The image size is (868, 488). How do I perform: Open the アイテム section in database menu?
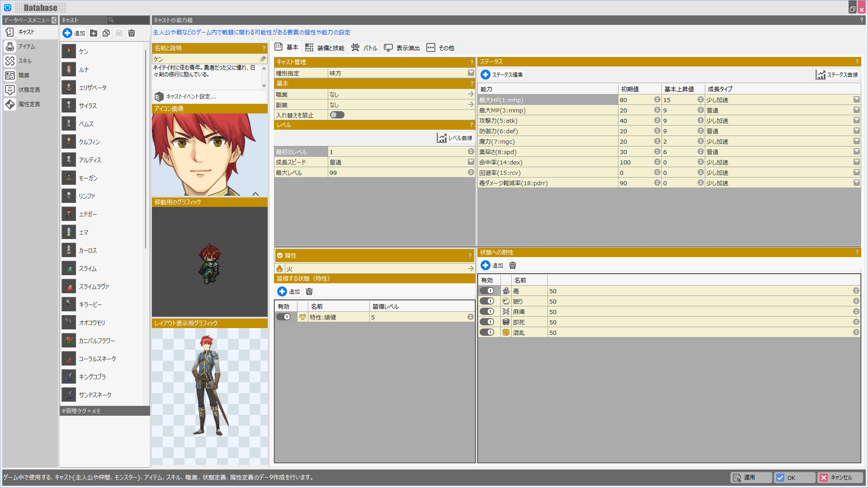tap(26, 47)
